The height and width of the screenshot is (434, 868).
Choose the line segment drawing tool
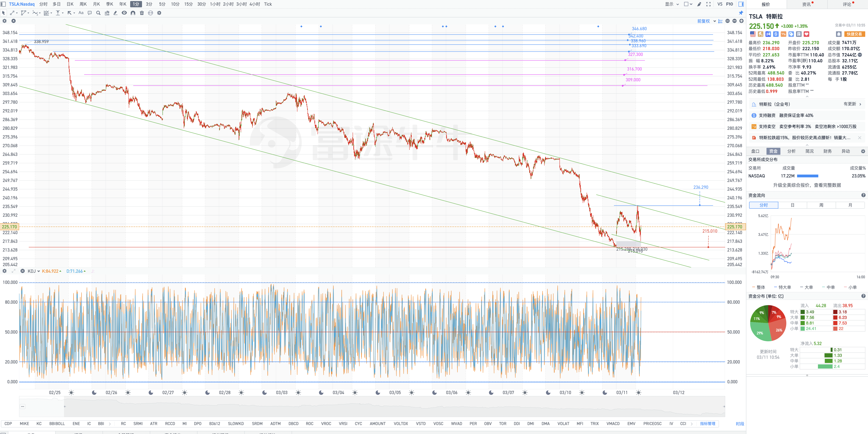point(12,13)
